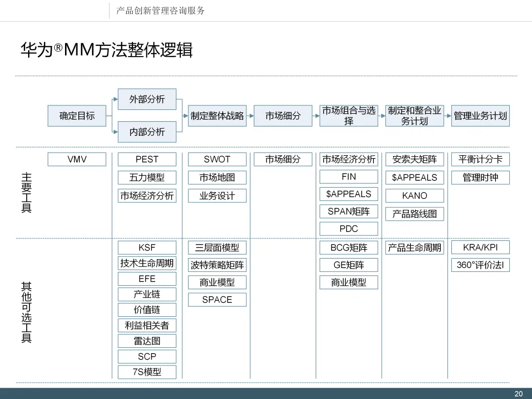Image resolution: width=532 pixels, height=399 pixels.
Task: Select the 外部分析 step box
Action: (147, 99)
